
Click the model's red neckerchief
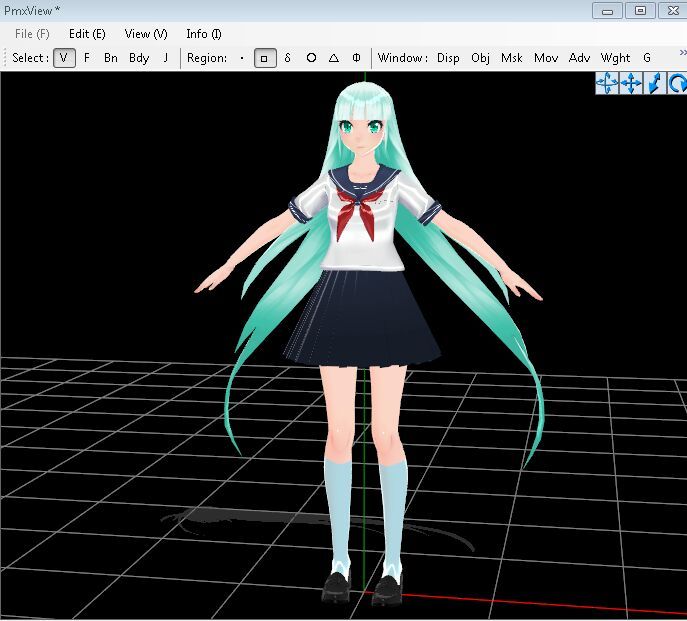coord(356,215)
